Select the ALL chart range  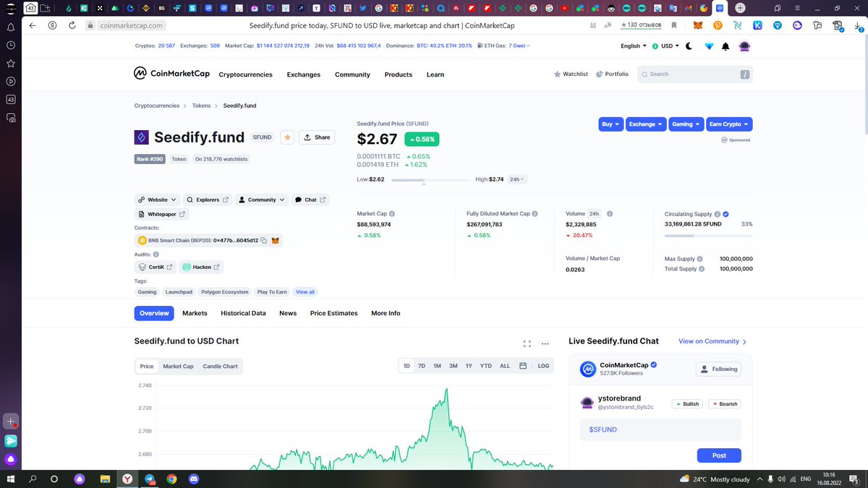[505, 366]
